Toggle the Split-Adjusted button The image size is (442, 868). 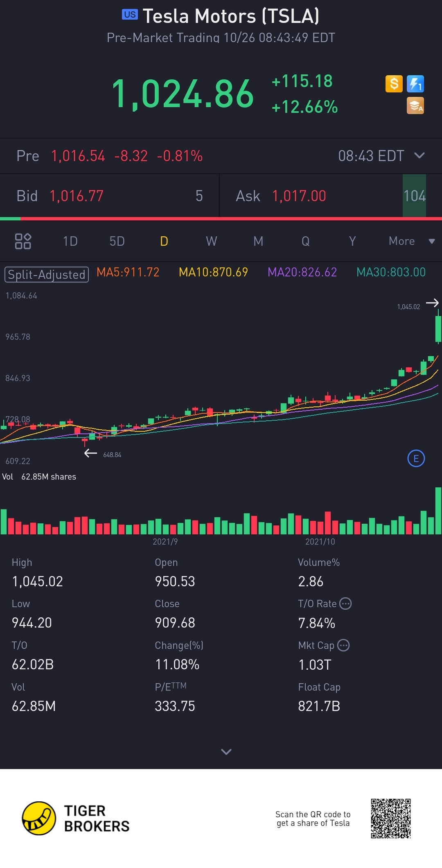pyautogui.click(x=46, y=274)
